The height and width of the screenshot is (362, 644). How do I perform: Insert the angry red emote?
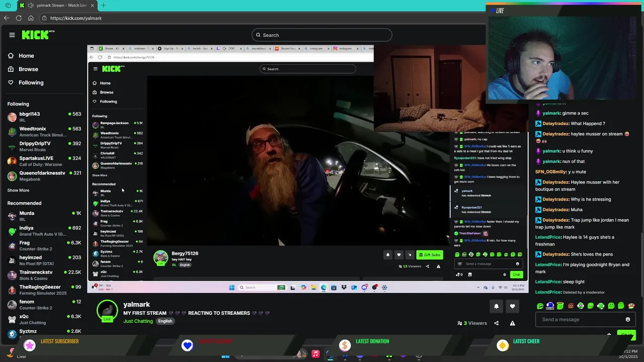point(571,306)
